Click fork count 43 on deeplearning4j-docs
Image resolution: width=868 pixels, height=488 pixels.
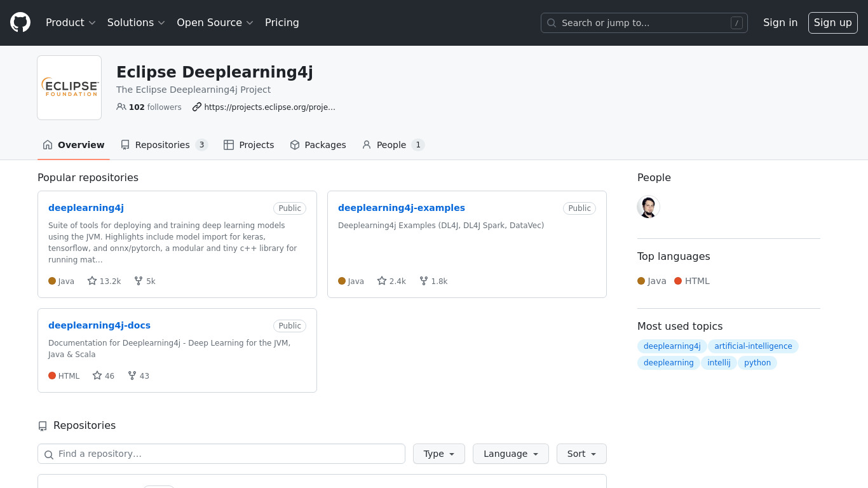click(x=139, y=376)
